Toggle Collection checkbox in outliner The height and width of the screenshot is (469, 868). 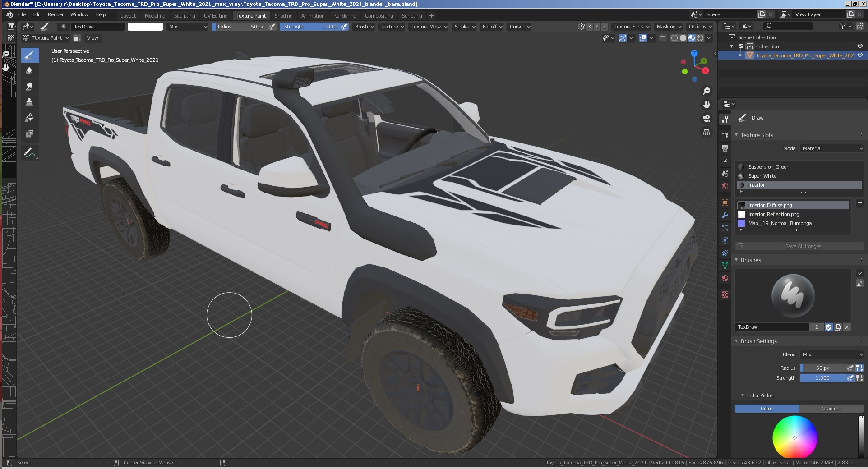click(x=741, y=46)
